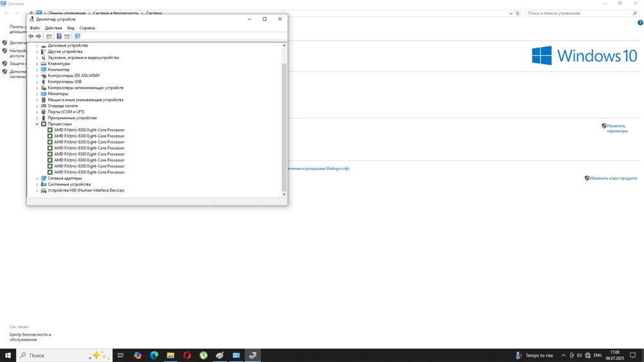The width and height of the screenshot is (644, 362).
Task: Expand the Сетевые адаптеры node
Action: click(x=37, y=178)
